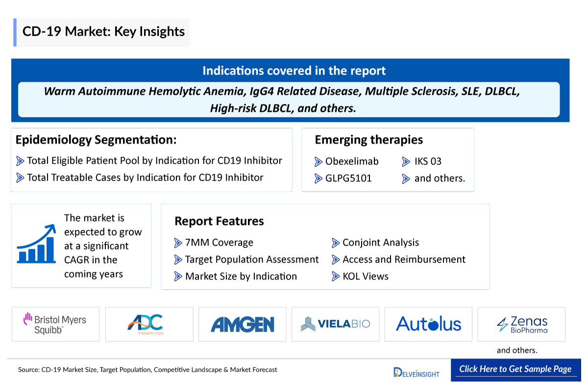Click Indications covered in the report header
The height and width of the screenshot is (383, 588).
click(x=294, y=71)
